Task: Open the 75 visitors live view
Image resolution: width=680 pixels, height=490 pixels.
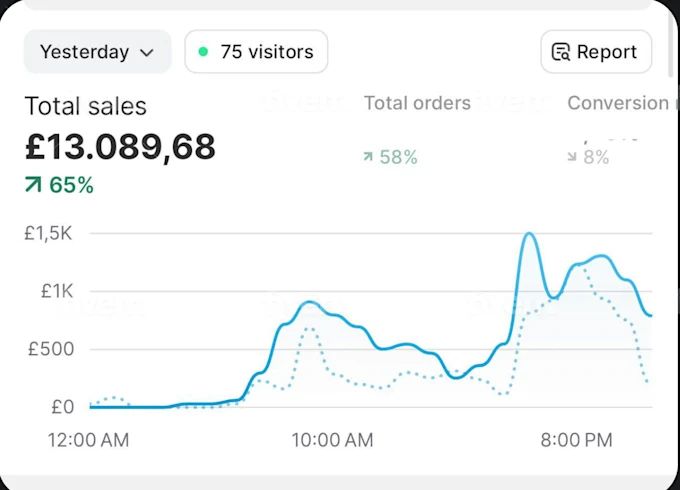Action: [256, 52]
